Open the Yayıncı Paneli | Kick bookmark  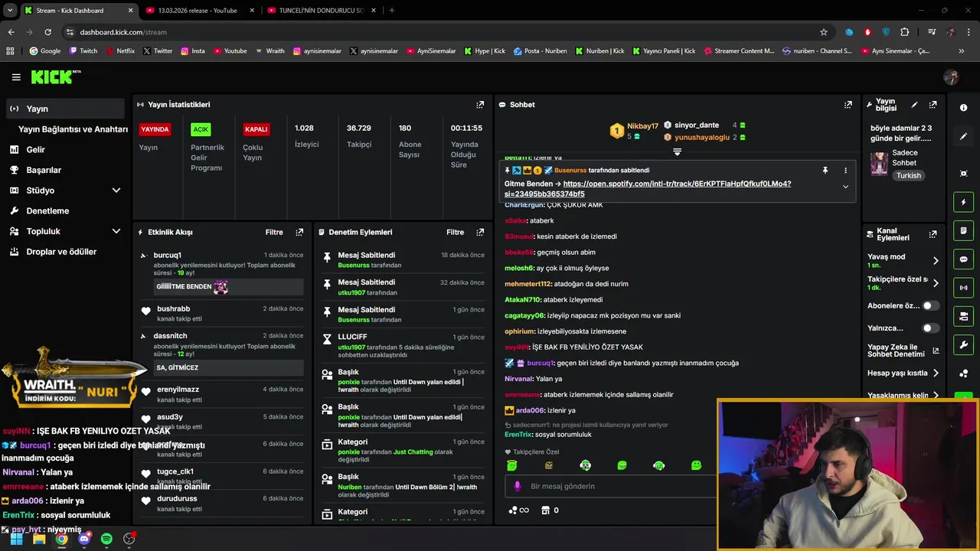tap(664, 51)
